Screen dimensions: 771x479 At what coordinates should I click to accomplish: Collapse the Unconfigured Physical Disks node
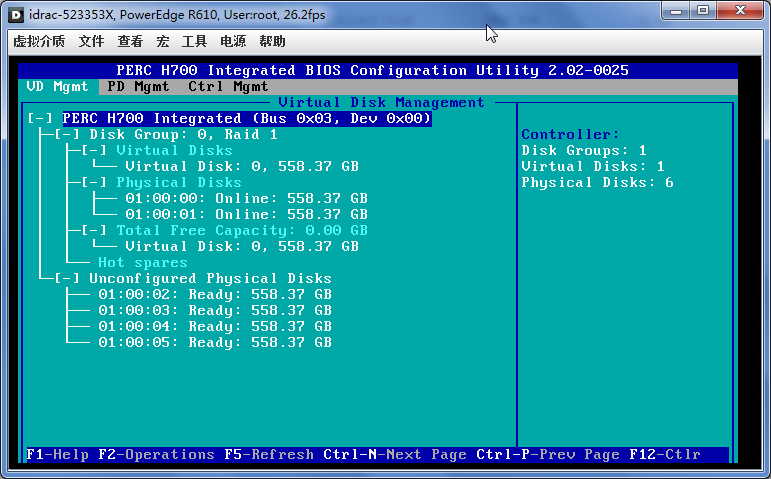pos(67,278)
